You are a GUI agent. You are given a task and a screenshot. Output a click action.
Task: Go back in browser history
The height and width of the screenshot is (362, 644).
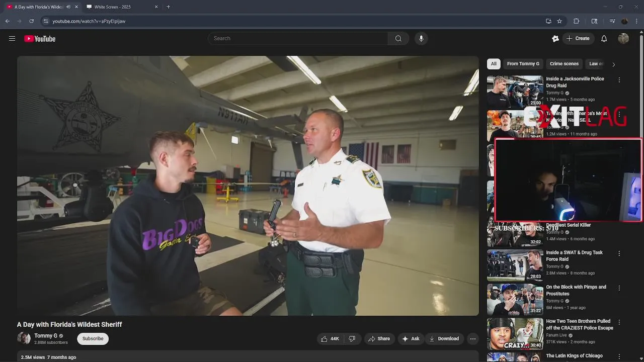8,21
